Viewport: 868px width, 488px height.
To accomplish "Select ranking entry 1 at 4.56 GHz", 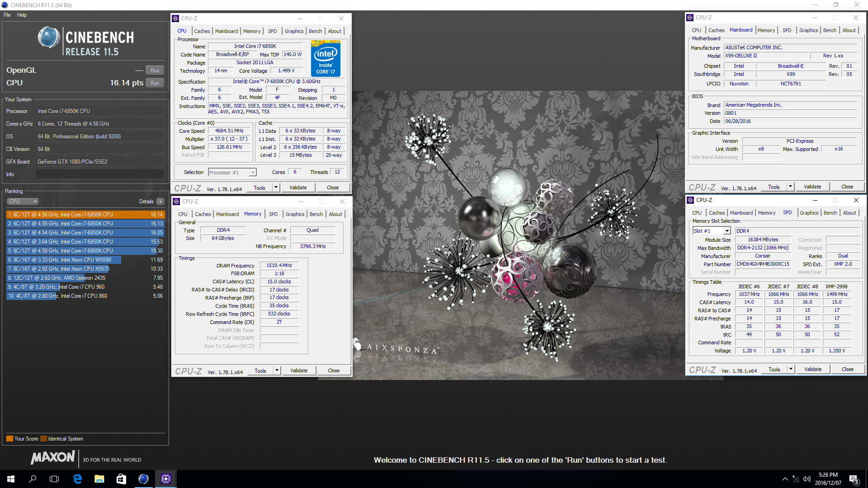I will tap(85, 215).
